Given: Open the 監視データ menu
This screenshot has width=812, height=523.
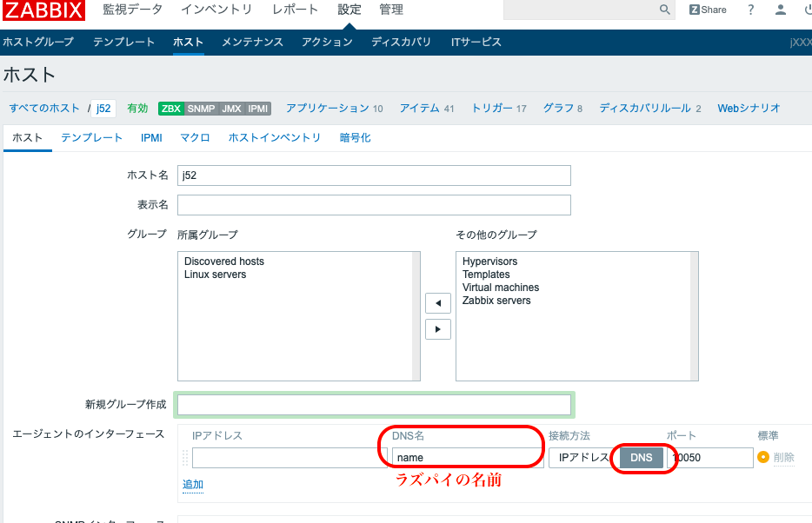Looking at the screenshot, I should click(132, 10).
